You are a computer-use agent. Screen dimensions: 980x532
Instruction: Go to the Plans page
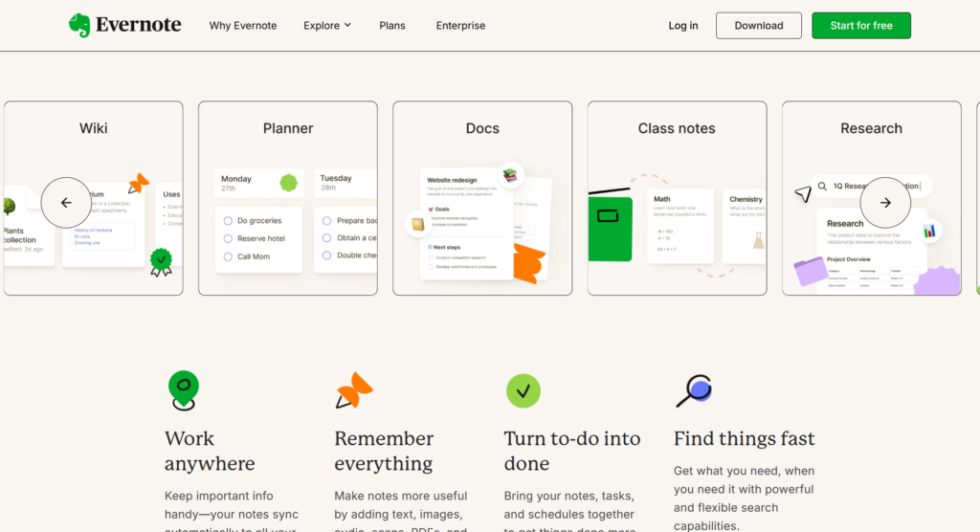(x=391, y=26)
